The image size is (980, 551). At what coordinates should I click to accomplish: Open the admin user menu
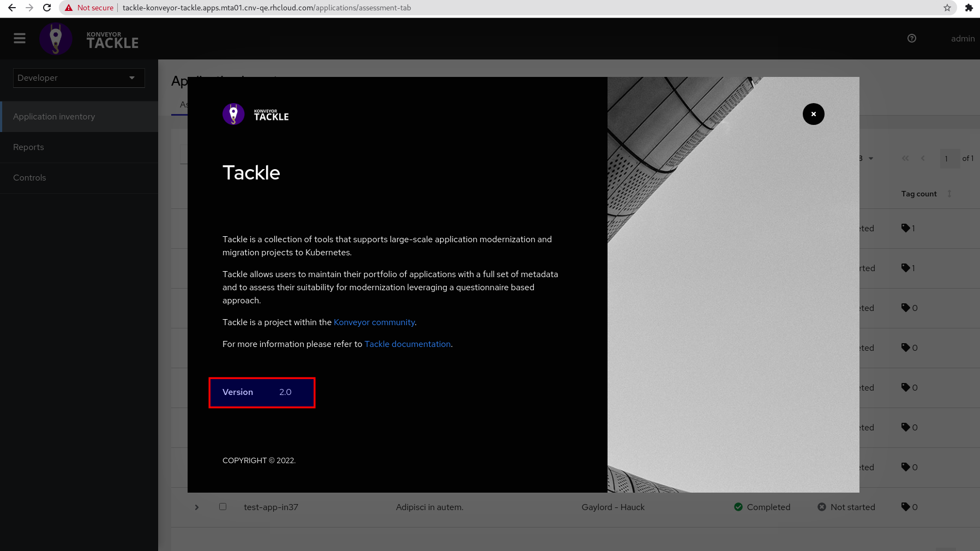963,38
